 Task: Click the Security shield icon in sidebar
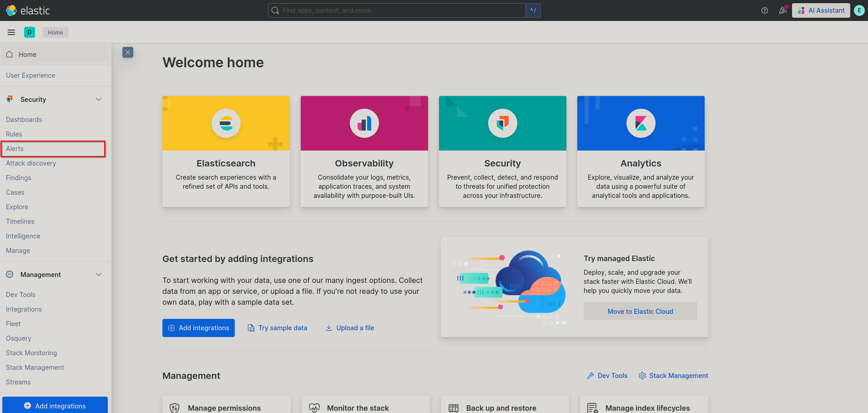coord(10,99)
